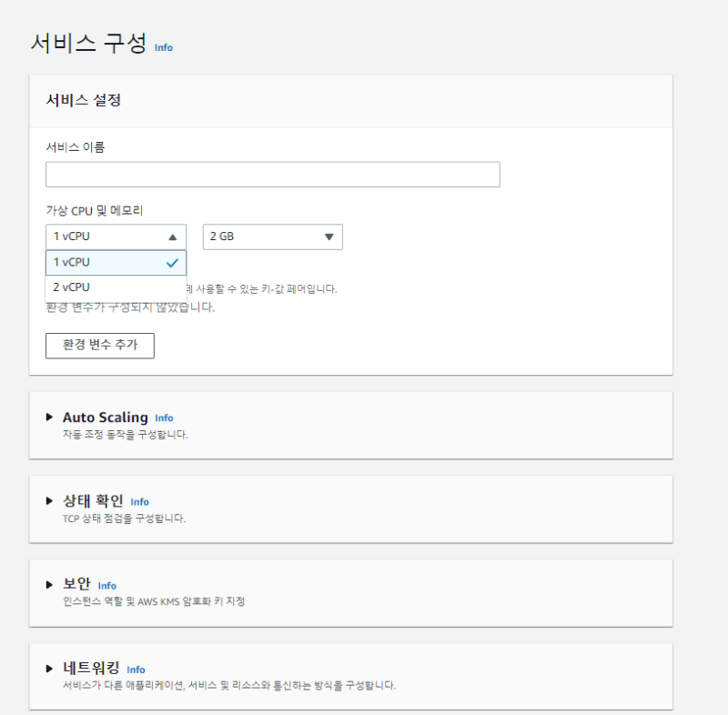Screen dimensions: 728x715
Task: Expand the 보안 section triangle
Action: 49,584
